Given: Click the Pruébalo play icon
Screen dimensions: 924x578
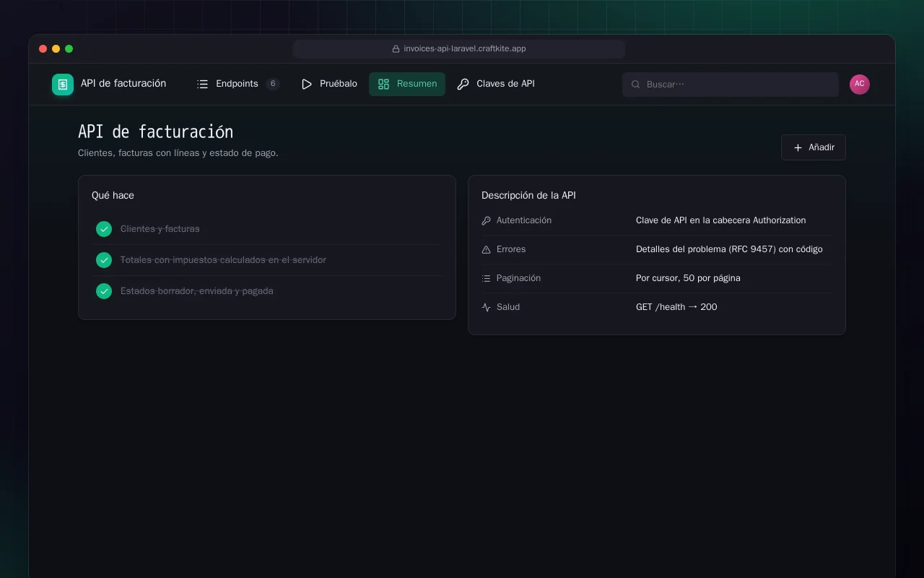Looking at the screenshot, I should 307,85.
